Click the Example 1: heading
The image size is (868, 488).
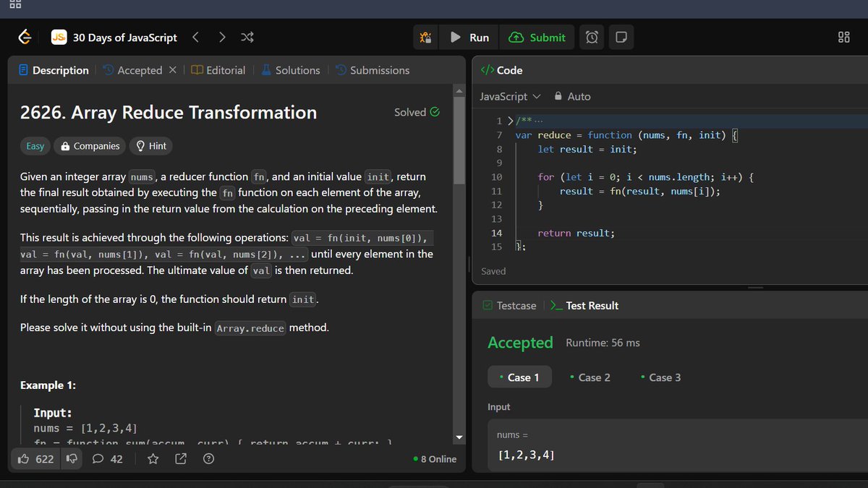(48, 385)
